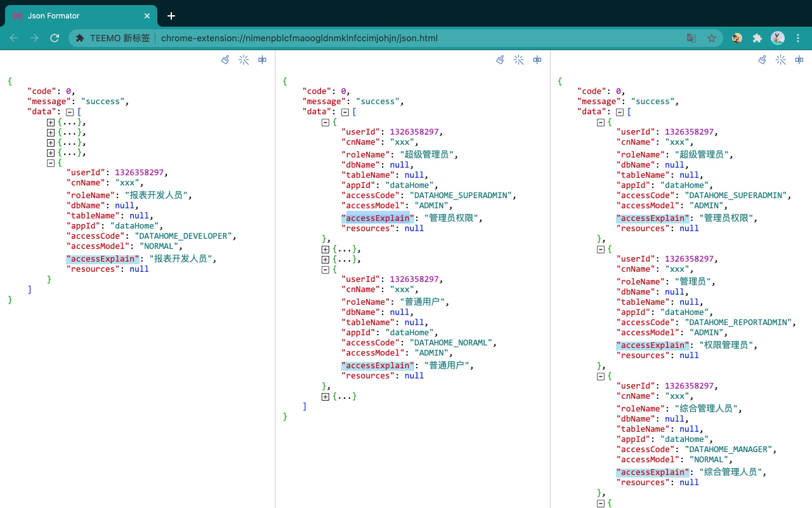Reload the Json Formator page
The width and height of the screenshot is (812, 508).
[55, 38]
